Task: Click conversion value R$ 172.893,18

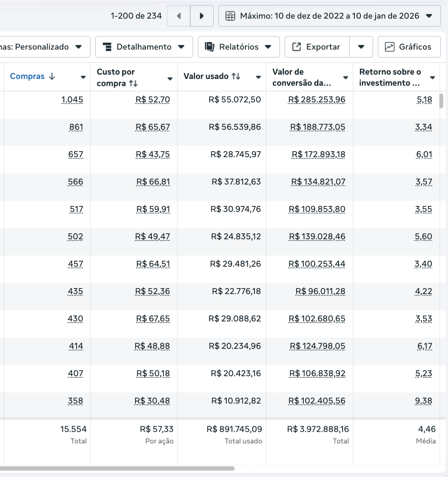Action: (318, 154)
